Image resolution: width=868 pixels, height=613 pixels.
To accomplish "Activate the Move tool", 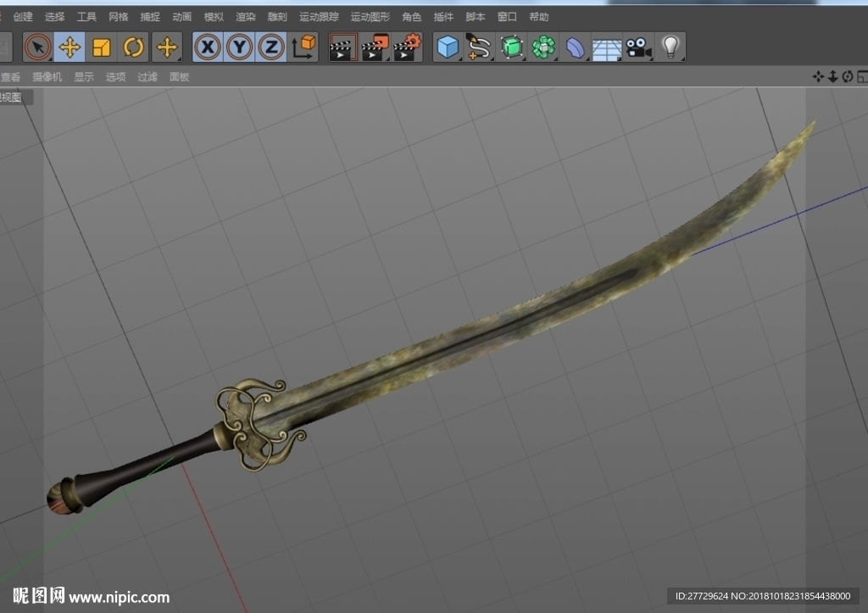I will coord(70,47).
